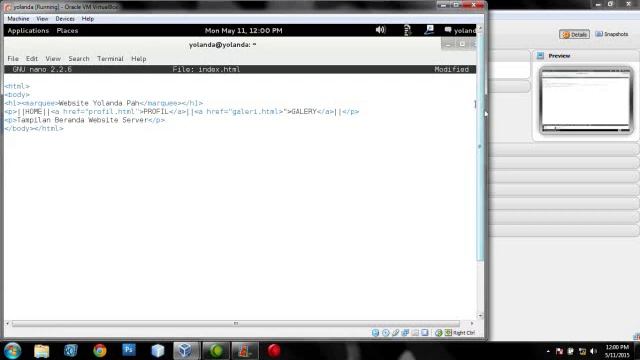
Task: Switch to Snapshots view in VirtualBox Manager
Action: pos(612,34)
